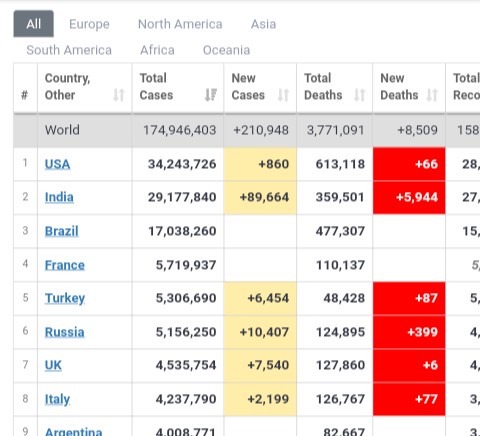Sort by Total Cases column arrows

211,95
